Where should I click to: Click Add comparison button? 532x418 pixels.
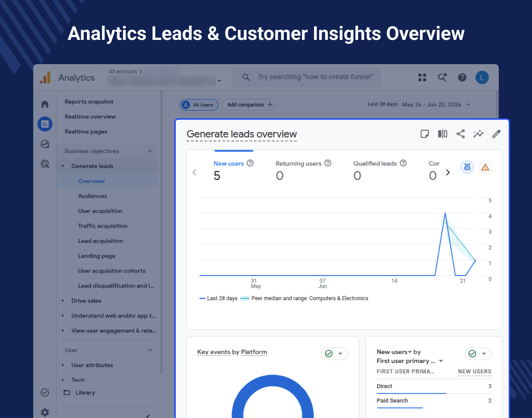(249, 105)
